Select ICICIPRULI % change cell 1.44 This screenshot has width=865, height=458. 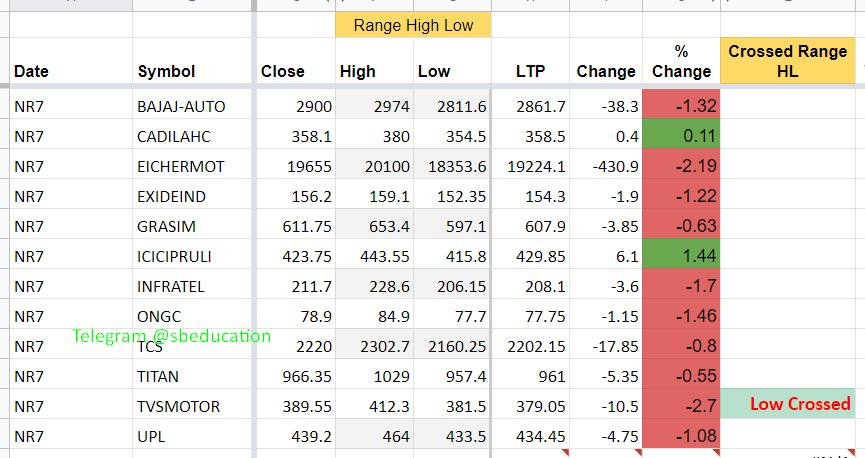[x=681, y=255]
